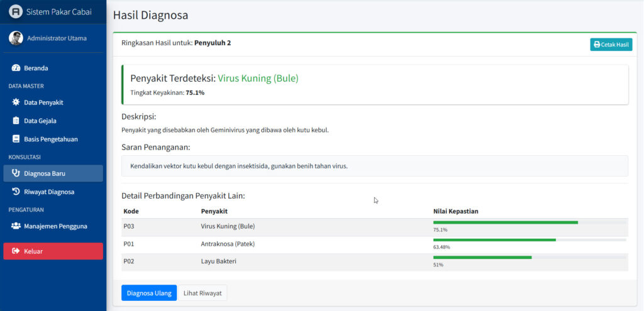Image resolution: width=644 pixels, height=311 pixels.
Task: Click the printer icon in Cetak Hasil
Action: [597, 45]
